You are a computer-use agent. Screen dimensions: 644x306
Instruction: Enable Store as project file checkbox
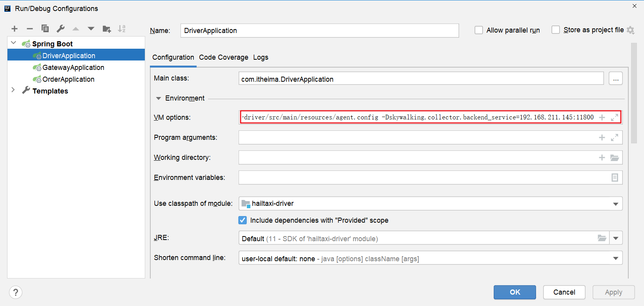pos(556,30)
